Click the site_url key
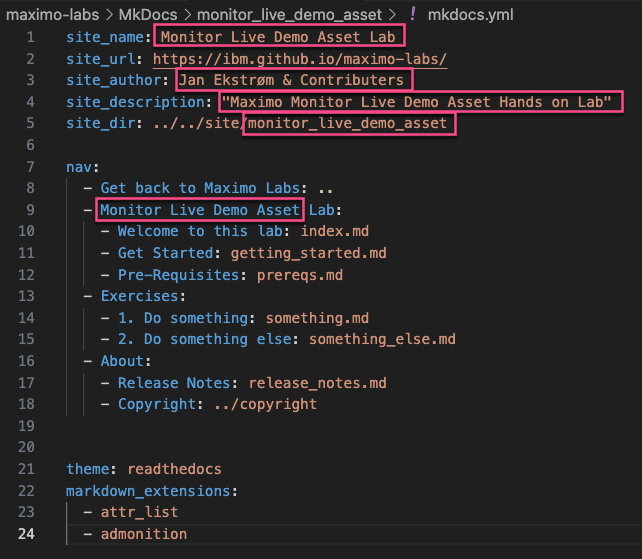The image size is (642, 559). [101, 59]
